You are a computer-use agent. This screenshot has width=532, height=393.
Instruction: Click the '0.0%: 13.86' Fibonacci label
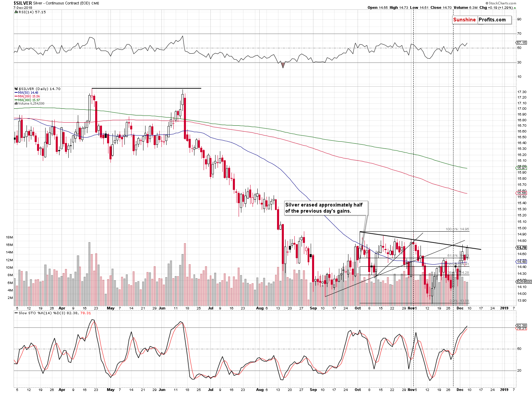pyautogui.click(x=459, y=301)
